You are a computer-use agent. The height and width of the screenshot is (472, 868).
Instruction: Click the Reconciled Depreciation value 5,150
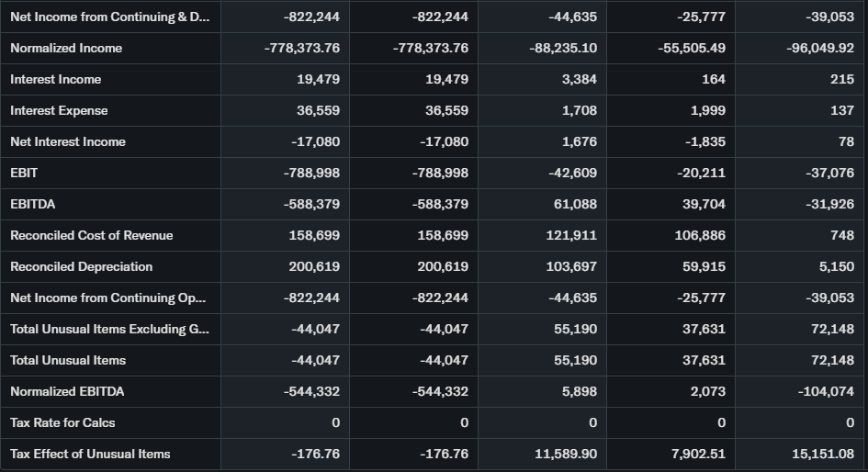pyautogui.click(x=836, y=266)
